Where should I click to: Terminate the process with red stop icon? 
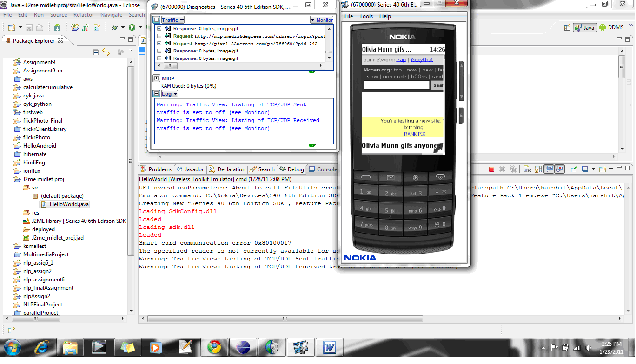click(x=491, y=169)
